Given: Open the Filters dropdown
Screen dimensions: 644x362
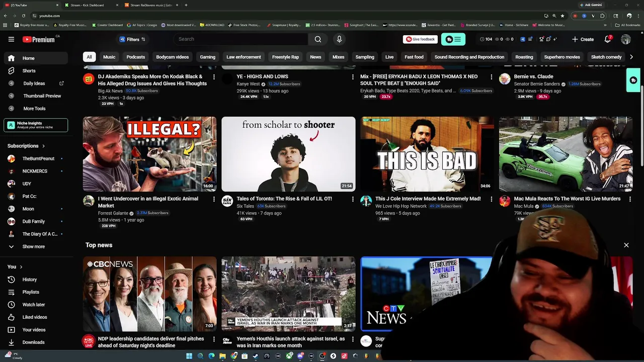Looking at the screenshot, I should coord(132,39).
